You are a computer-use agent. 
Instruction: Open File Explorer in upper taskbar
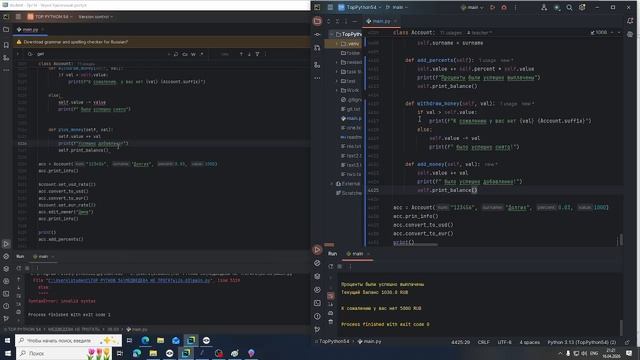(160, 340)
